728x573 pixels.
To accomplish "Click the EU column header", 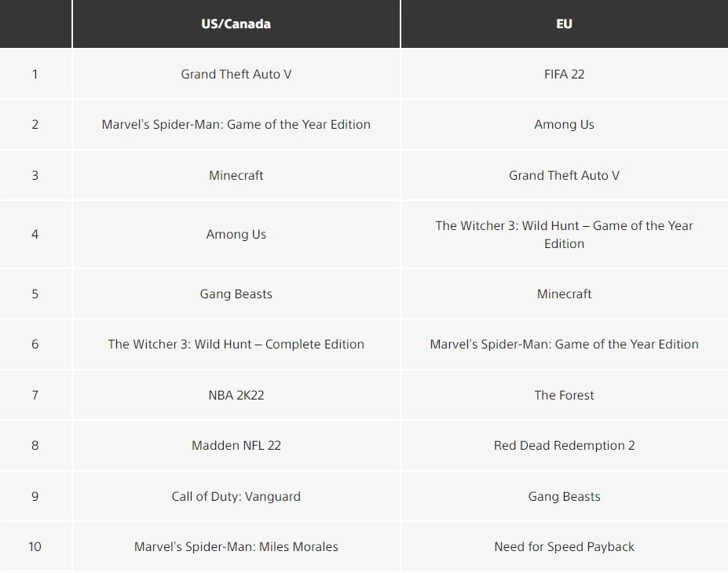I will pyautogui.click(x=564, y=24).
